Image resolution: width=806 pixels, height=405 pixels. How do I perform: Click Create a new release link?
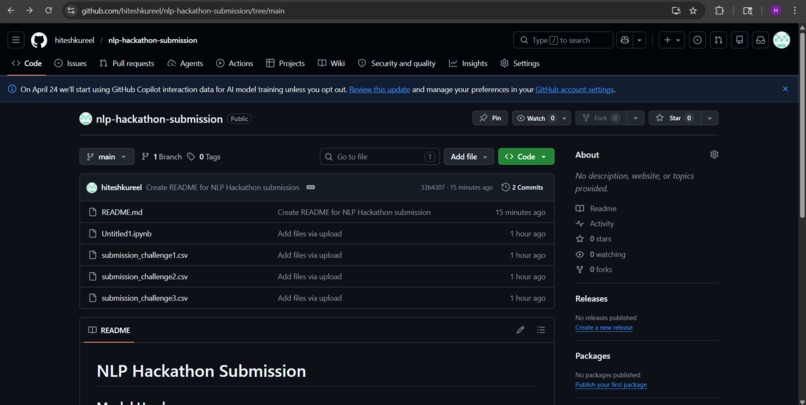tap(604, 328)
